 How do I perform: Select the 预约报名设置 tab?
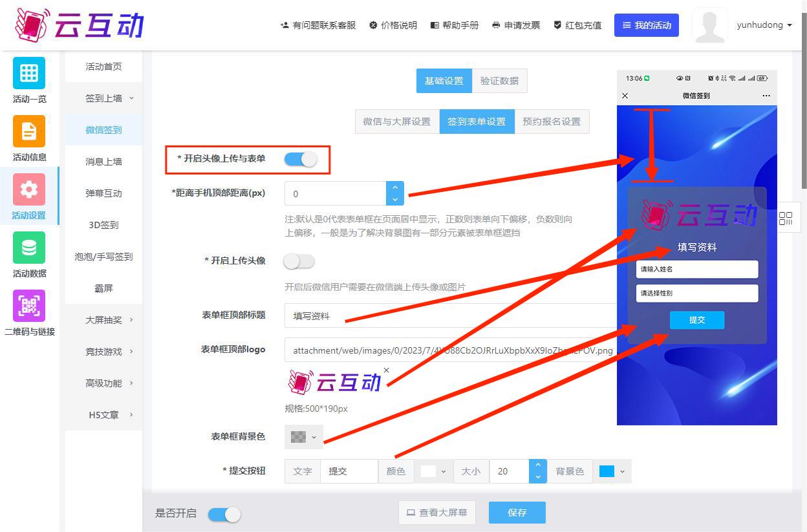(552, 122)
